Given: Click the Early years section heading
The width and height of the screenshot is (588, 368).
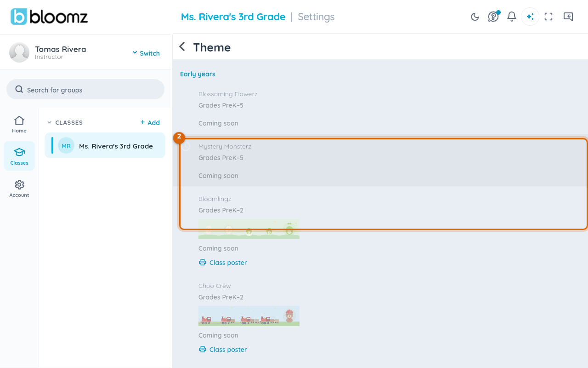Looking at the screenshot, I should [198, 74].
